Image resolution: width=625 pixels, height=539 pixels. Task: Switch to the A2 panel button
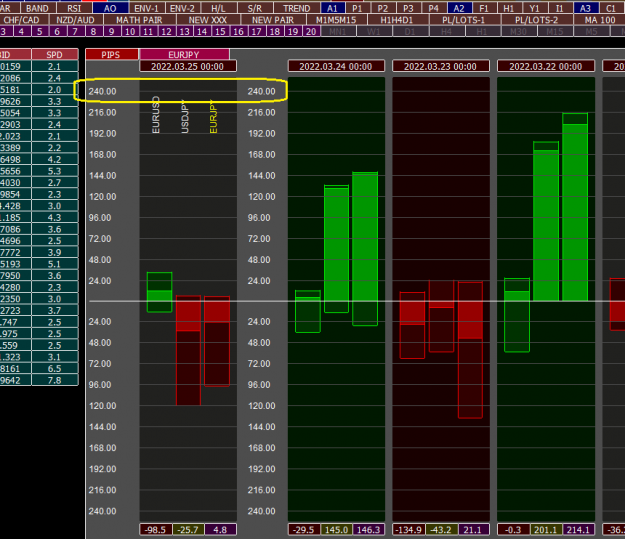coord(459,8)
